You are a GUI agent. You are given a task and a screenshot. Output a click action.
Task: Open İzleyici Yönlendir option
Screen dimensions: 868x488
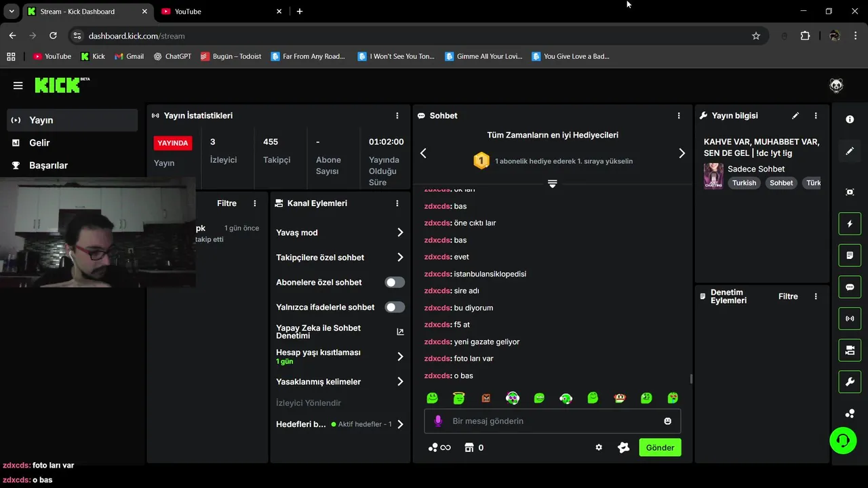coord(309,403)
